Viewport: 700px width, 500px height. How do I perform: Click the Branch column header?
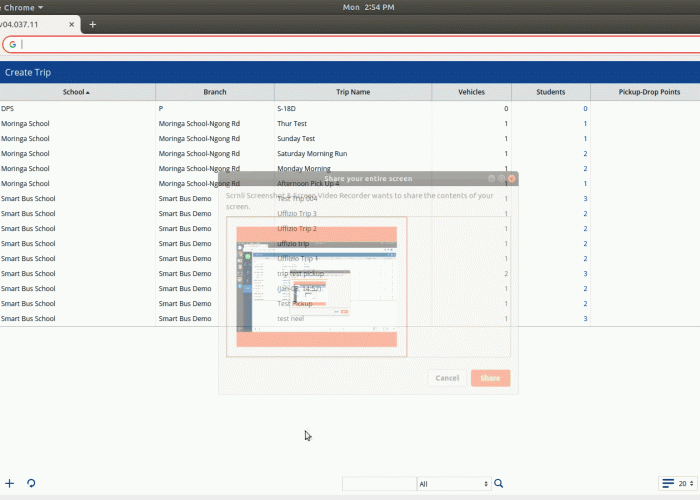point(214,92)
